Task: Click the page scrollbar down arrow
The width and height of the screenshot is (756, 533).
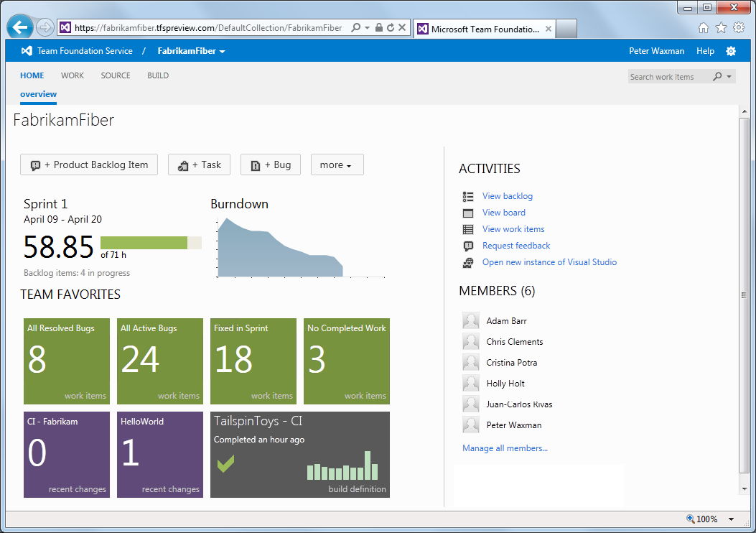Action: point(745,488)
